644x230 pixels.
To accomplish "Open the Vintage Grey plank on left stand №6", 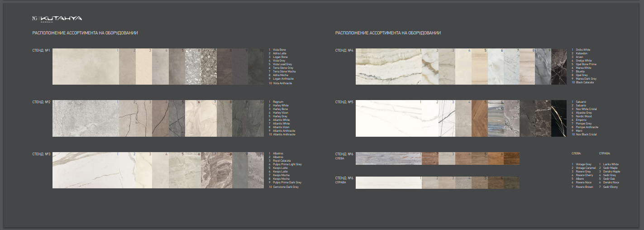I will (x=388, y=158).
